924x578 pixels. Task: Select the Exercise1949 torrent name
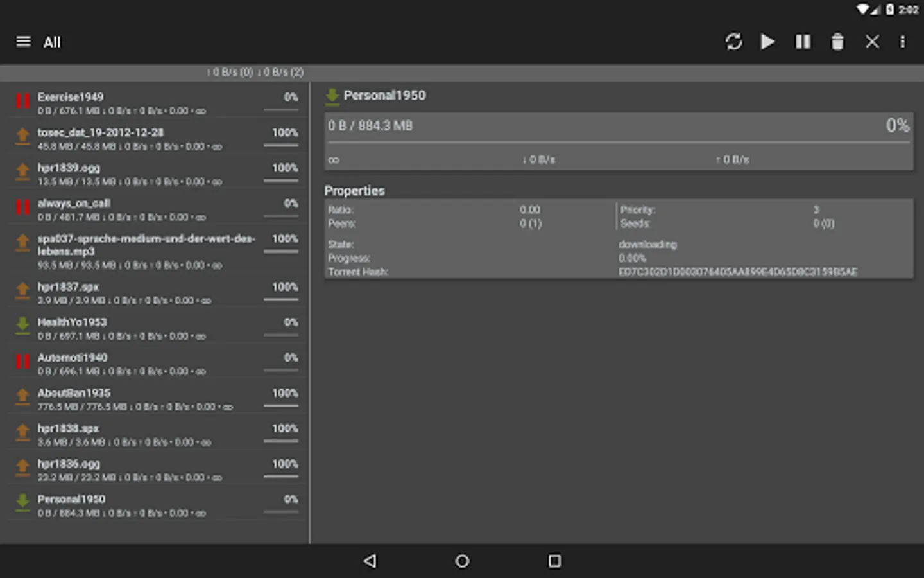pyautogui.click(x=70, y=97)
